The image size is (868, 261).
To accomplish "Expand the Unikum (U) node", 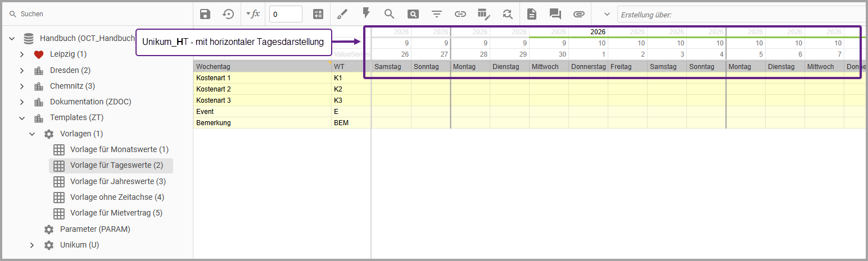I will pos(32,245).
